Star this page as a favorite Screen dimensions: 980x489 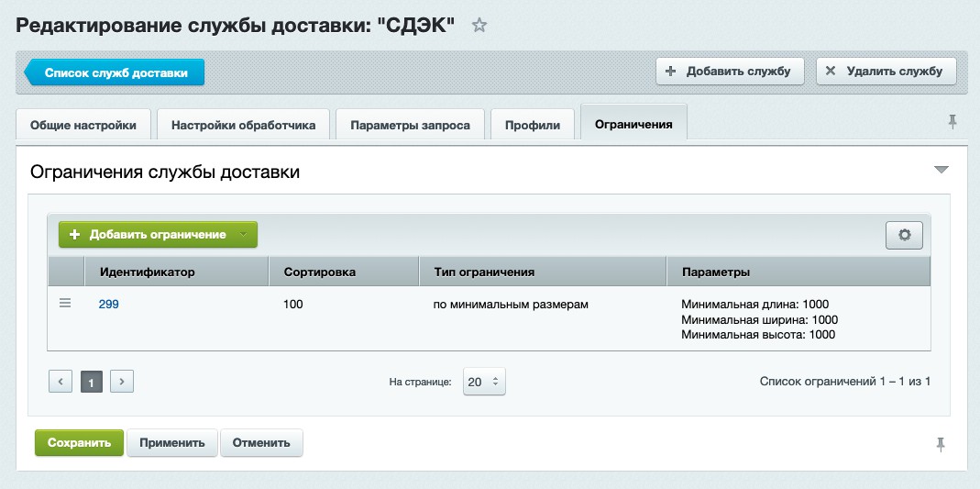click(479, 26)
